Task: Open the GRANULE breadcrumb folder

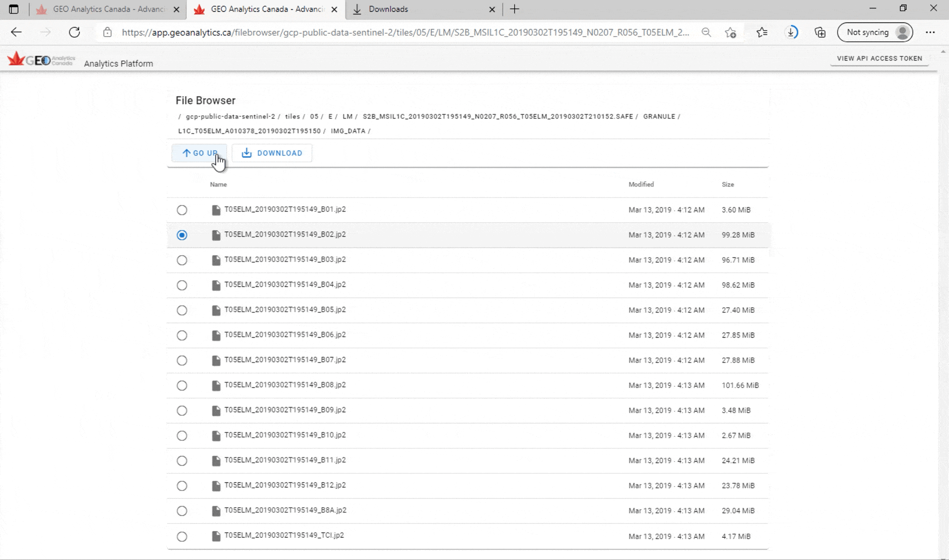Action: pyautogui.click(x=659, y=117)
